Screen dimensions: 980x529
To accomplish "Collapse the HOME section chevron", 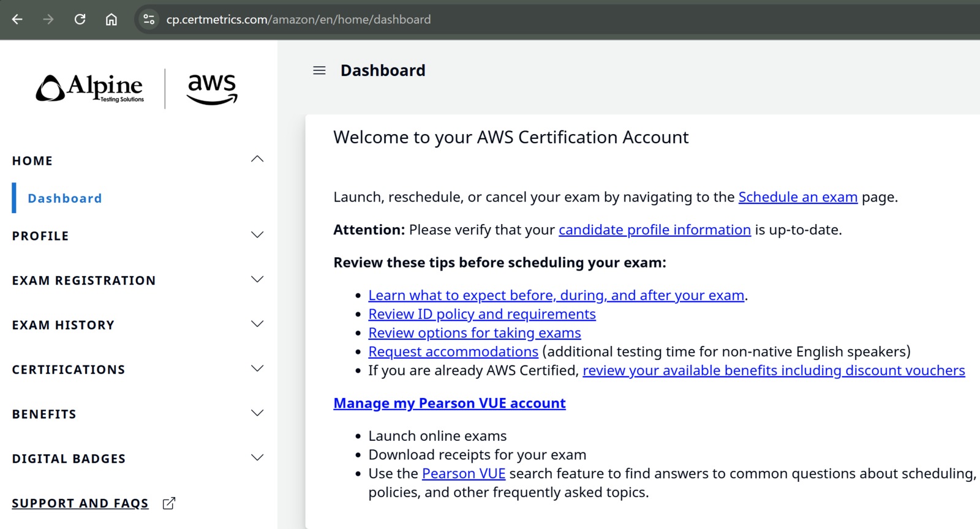I will pos(257,159).
